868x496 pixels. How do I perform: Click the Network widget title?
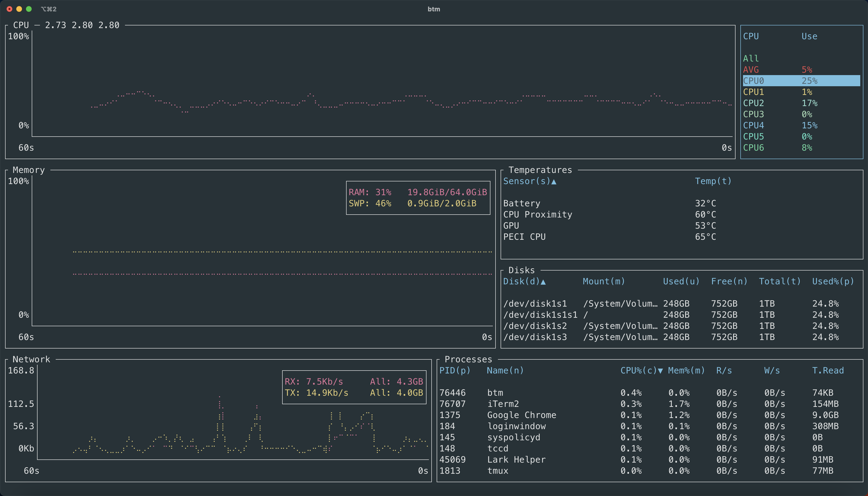click(31, 359)
